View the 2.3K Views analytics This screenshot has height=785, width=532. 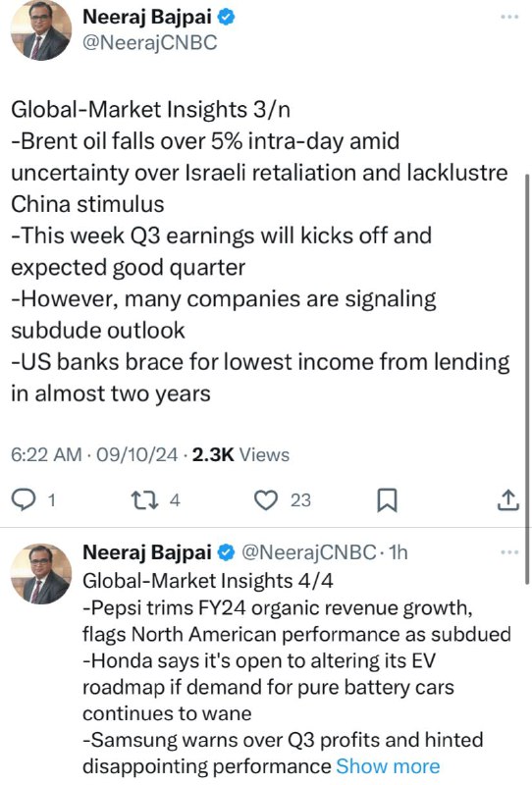[240, 454]
